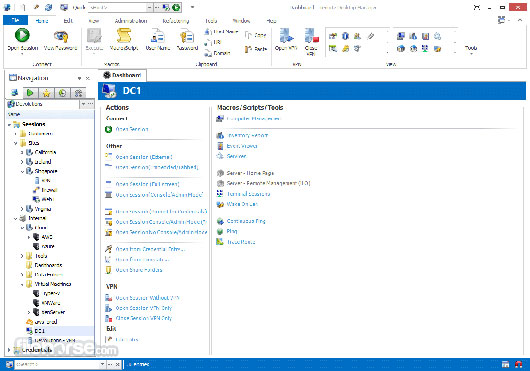Open the Macro/Script scroll icon

[124, 35]
